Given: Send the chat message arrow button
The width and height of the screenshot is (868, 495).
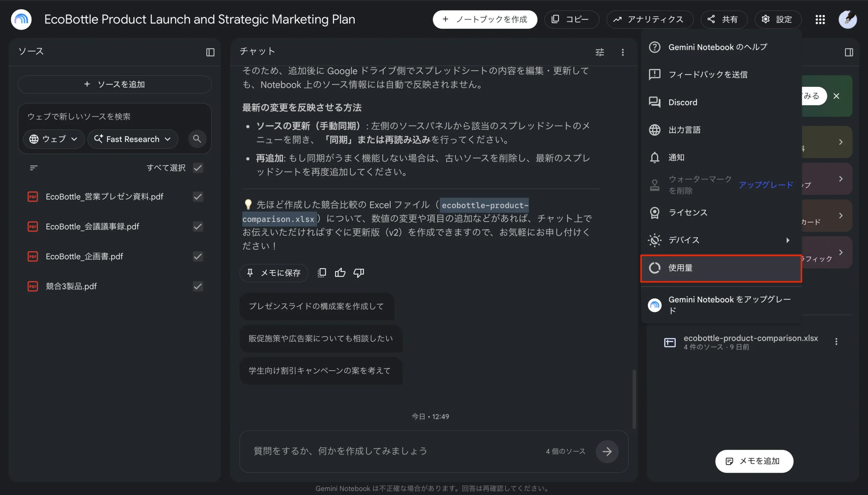Looking at the screenshot, I should pos(607,452).
